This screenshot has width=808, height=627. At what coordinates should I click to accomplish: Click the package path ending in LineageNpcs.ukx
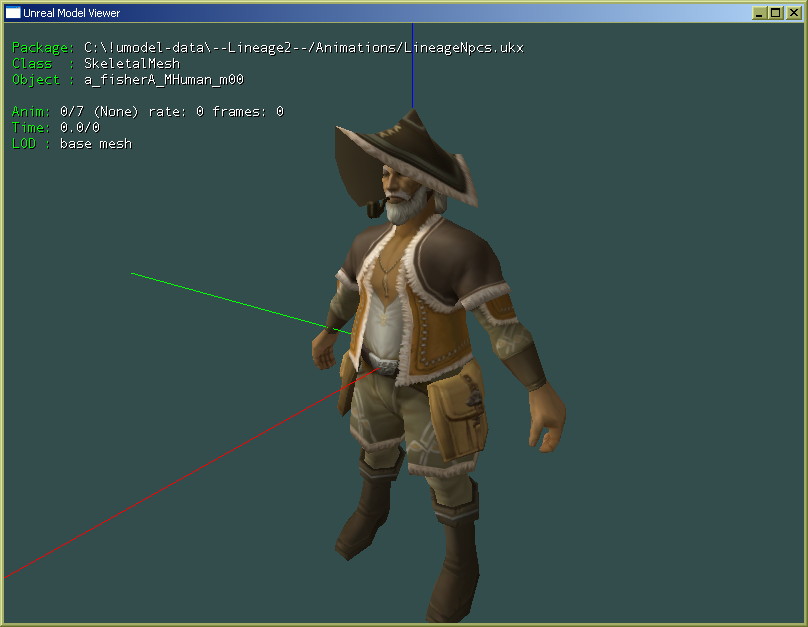click(304, 47)
